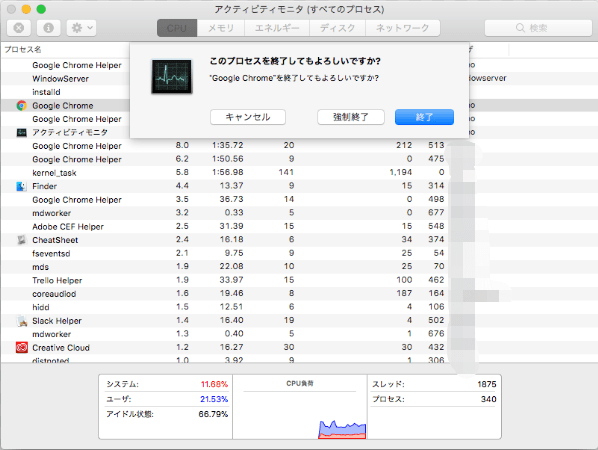This screenshot has height=450, width=598.
Task: Click the スレッド count 1875
Action: (x=487, y=384)
